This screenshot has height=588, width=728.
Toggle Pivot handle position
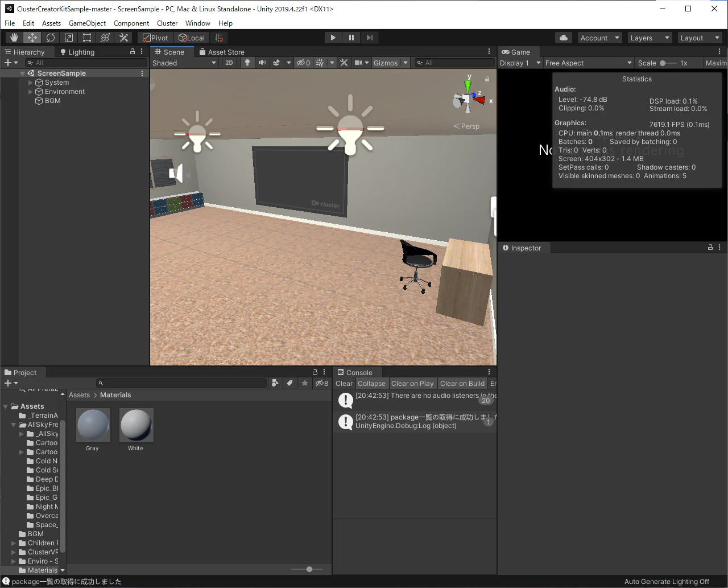155,38
